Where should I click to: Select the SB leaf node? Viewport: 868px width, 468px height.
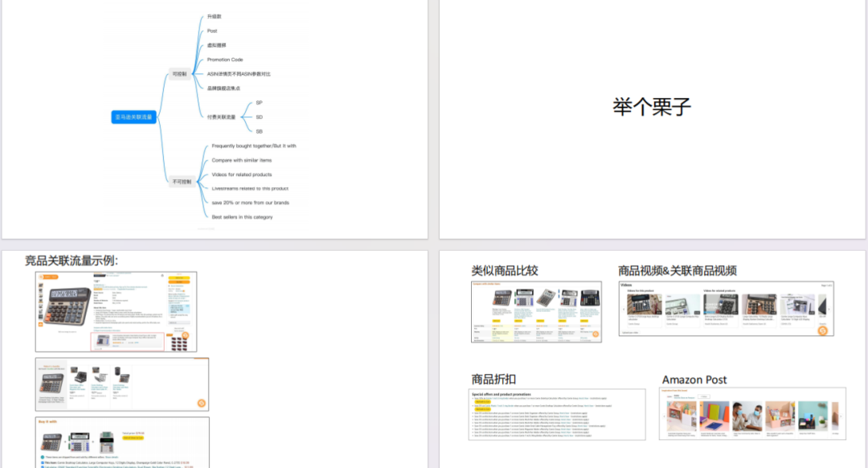259,131
